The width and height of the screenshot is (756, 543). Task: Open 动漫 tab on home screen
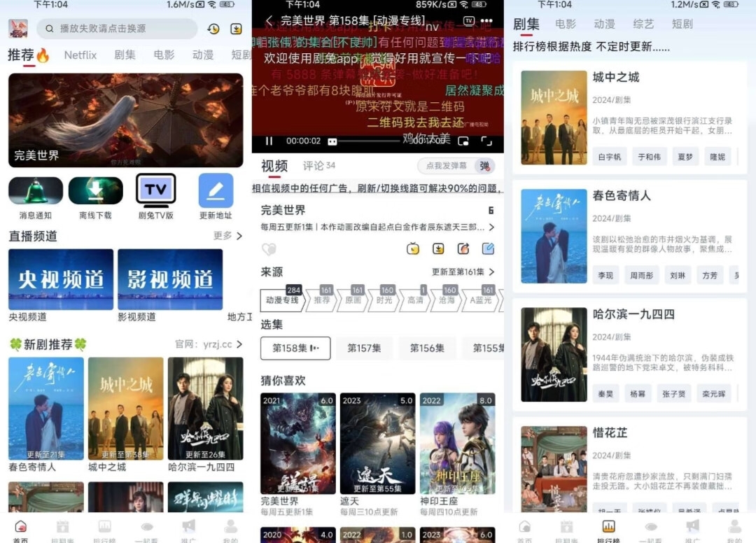tap(203, 55)
